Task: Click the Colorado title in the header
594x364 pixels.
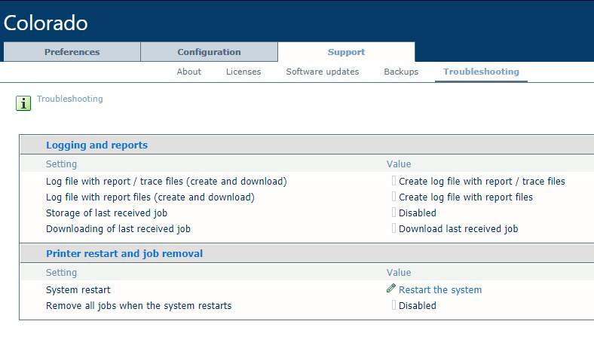Action: (x=46, y=23)
